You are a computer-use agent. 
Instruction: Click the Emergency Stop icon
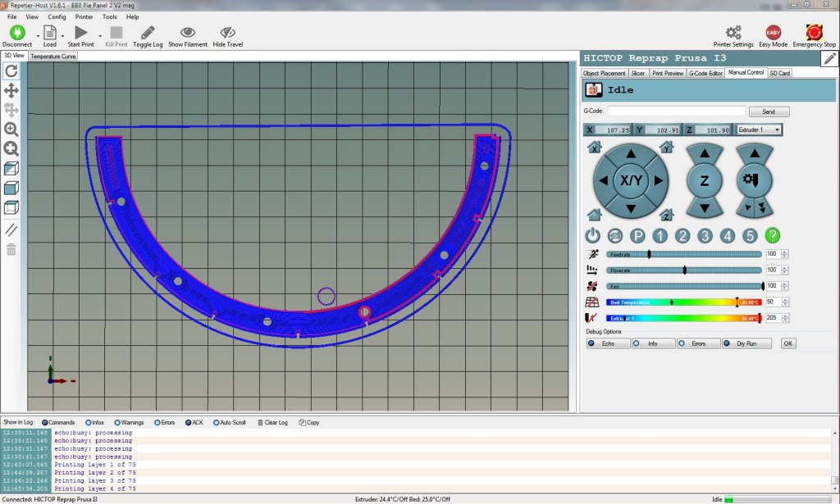point(814,32)
